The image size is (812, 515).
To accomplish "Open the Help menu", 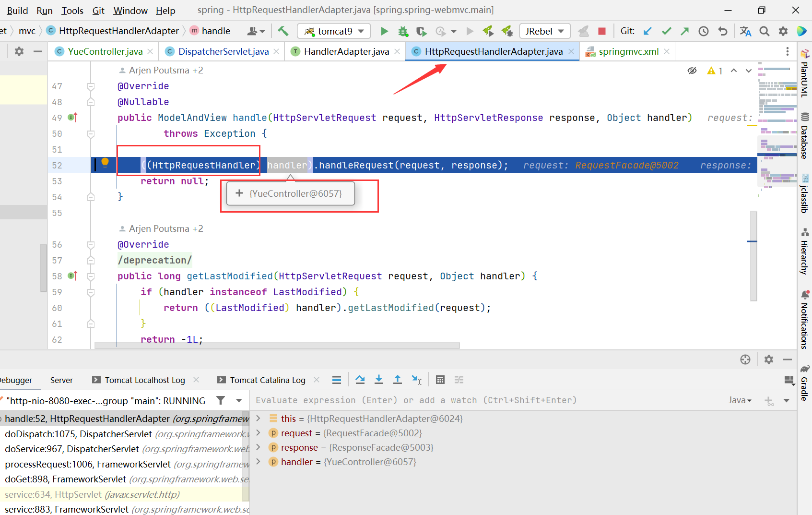I will pos(165,11).
